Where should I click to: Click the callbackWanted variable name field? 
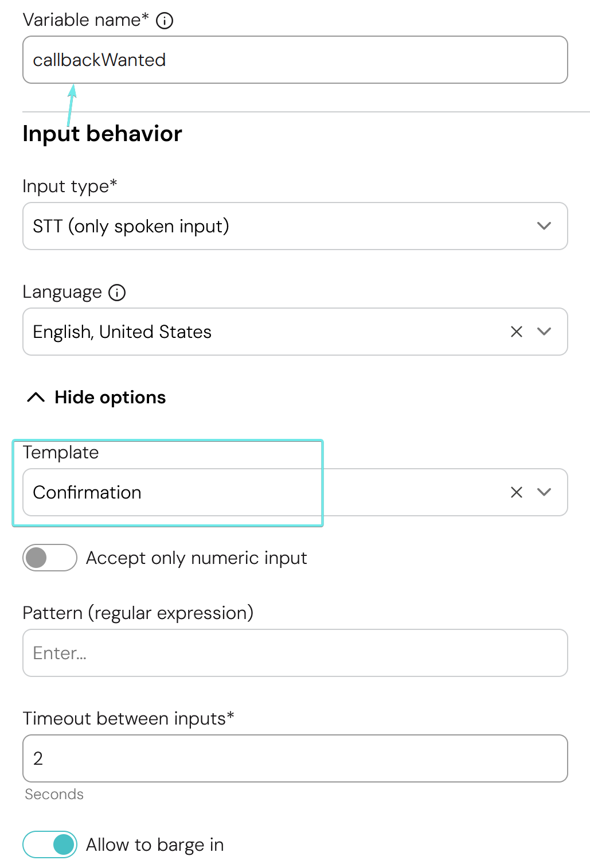pos(295,60)
